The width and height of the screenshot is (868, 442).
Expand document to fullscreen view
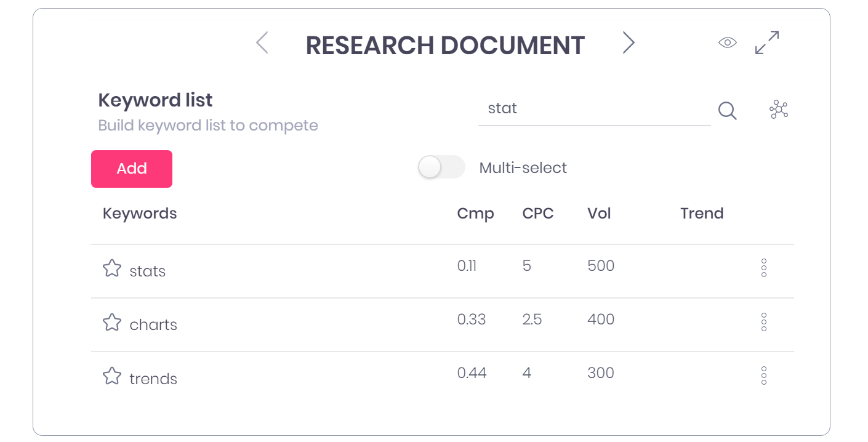pos(767,42)
